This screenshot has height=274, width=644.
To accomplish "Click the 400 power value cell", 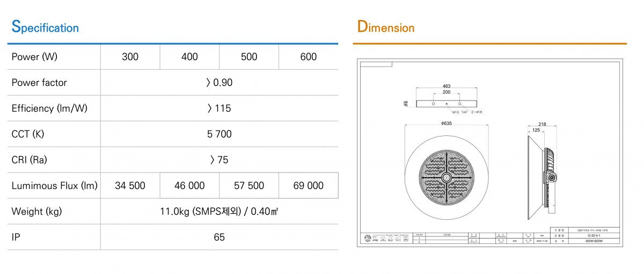I will pos(189,57).
